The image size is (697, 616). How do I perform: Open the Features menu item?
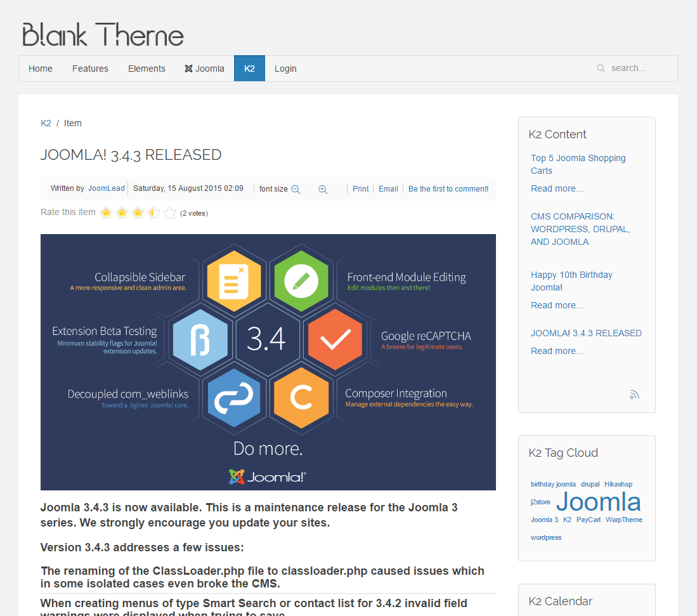coord(90,68)
